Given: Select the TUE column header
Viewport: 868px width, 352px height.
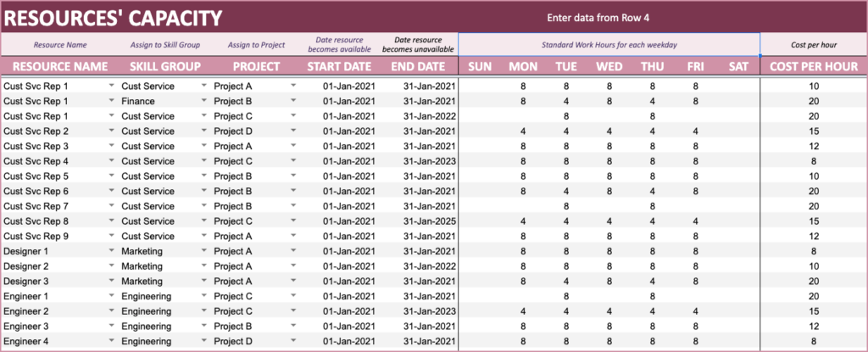Looking at the screenshot, I should point(566,66).
